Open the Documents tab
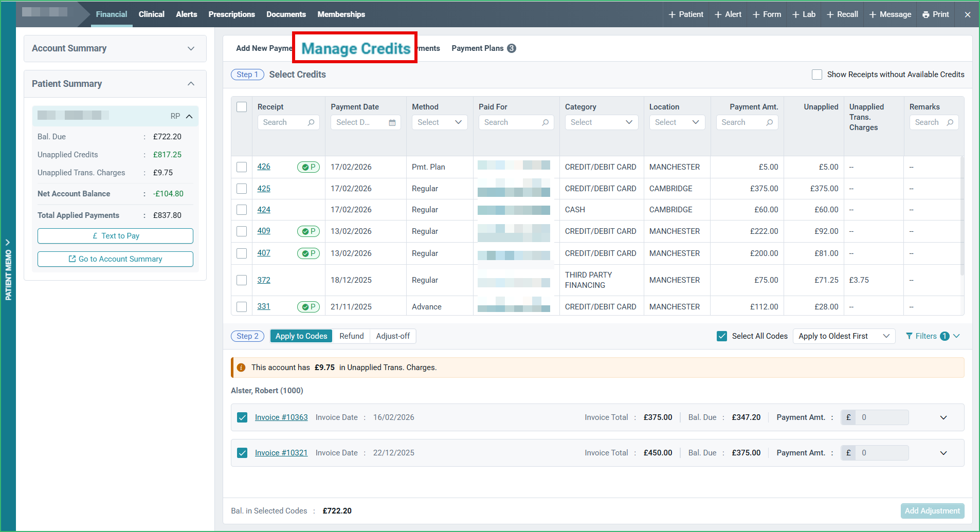 [x=286, y=14]
